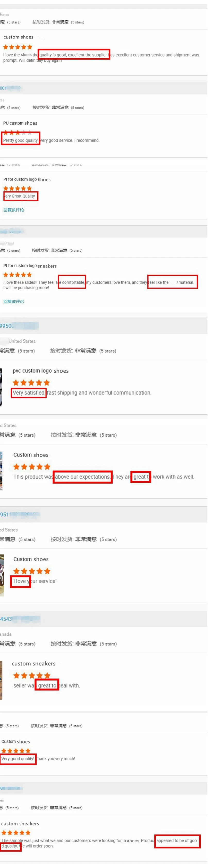Click the "PI for custom logo sneakers" title
Viewport: 212px width, 868px height.
coord(30,266)
